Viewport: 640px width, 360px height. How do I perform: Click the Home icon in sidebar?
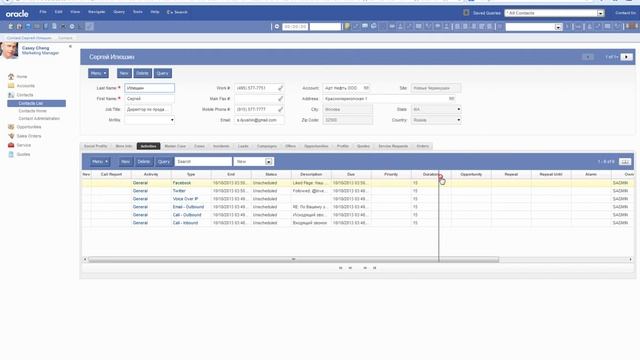tap(11, 77)
